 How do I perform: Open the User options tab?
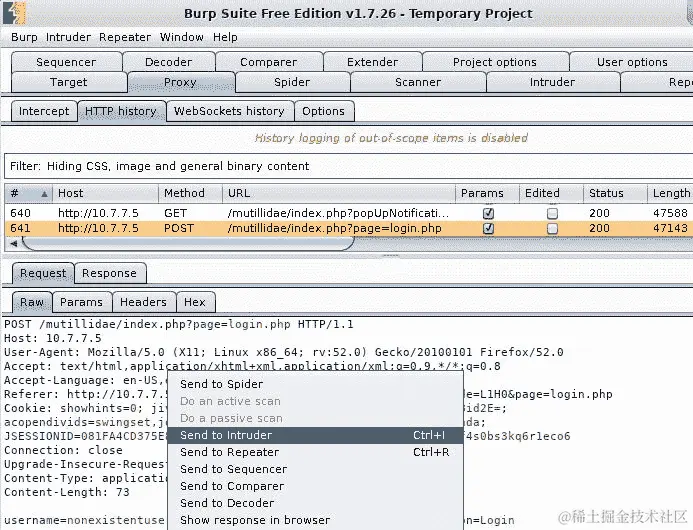[x=632, y=62]
